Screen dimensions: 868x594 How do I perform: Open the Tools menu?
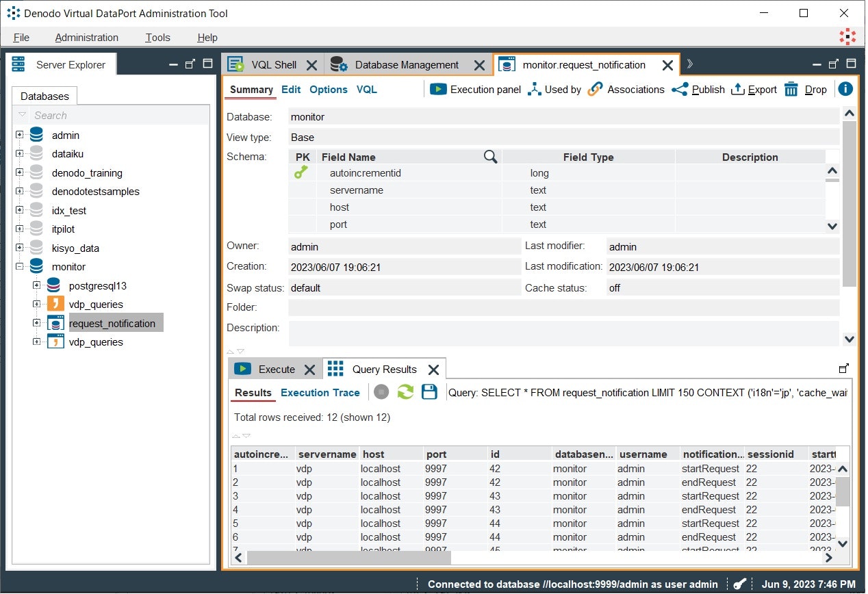point(158,38)
